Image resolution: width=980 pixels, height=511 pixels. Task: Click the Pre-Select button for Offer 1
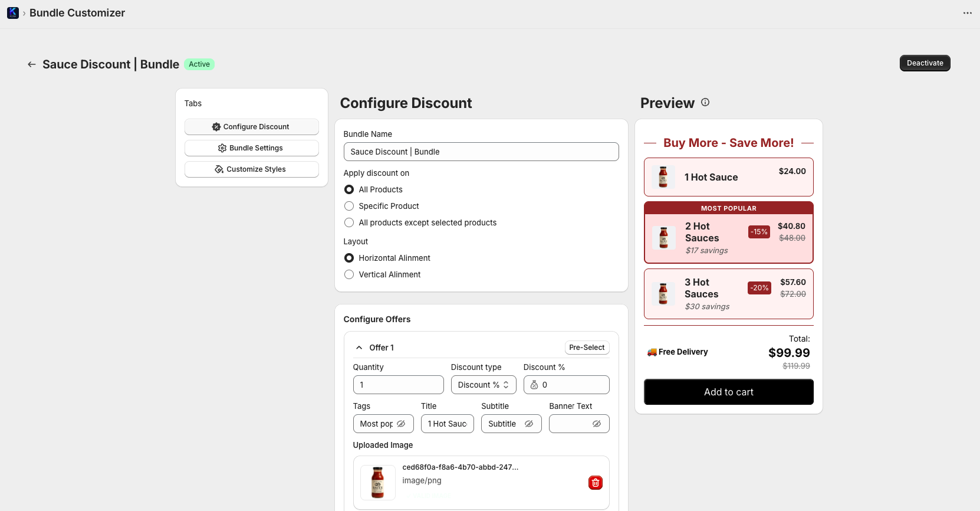587,348
